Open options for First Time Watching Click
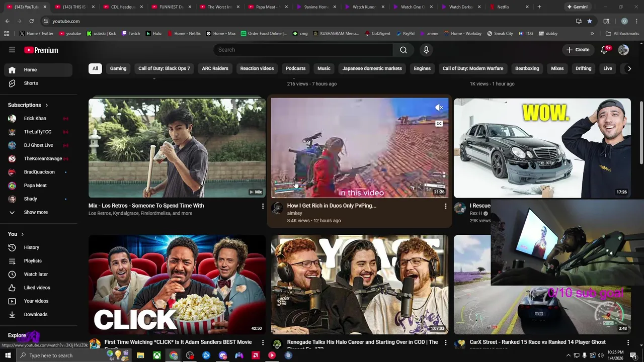 pyautogui.click(x=263, y=342)
